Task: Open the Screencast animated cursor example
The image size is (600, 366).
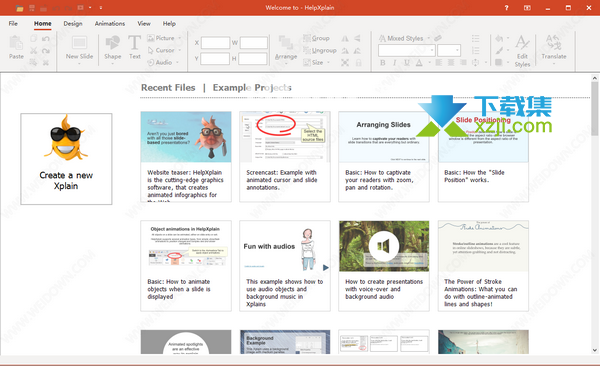Action: click(x=285, y=157)
